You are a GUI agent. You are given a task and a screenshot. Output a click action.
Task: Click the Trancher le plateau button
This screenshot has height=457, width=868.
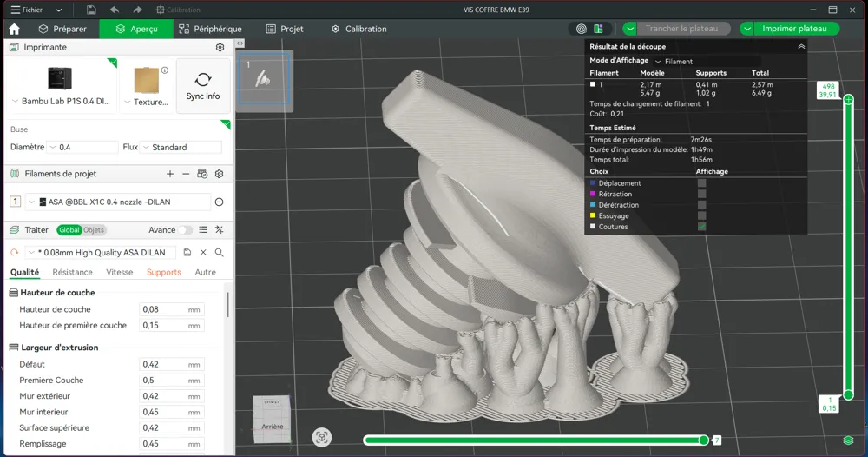pos(683,29)
